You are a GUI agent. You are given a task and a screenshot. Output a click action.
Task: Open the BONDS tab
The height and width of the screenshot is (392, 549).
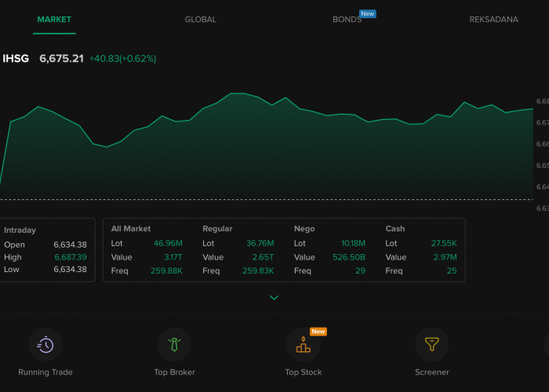(346, 20)
